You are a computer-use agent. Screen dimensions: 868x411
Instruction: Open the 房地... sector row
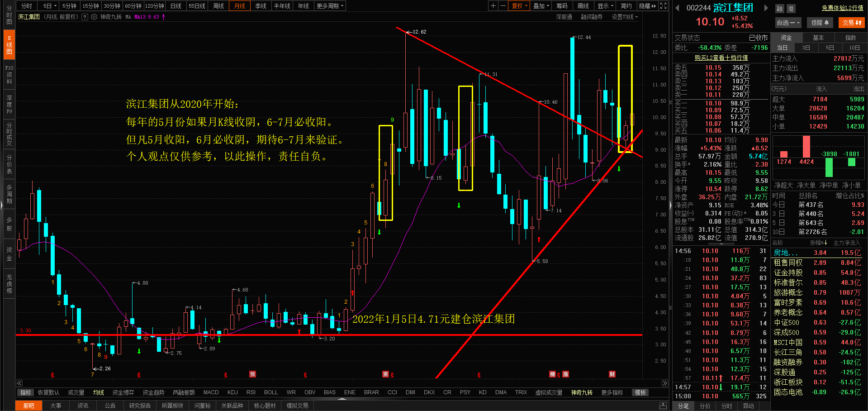coord(817,253)
